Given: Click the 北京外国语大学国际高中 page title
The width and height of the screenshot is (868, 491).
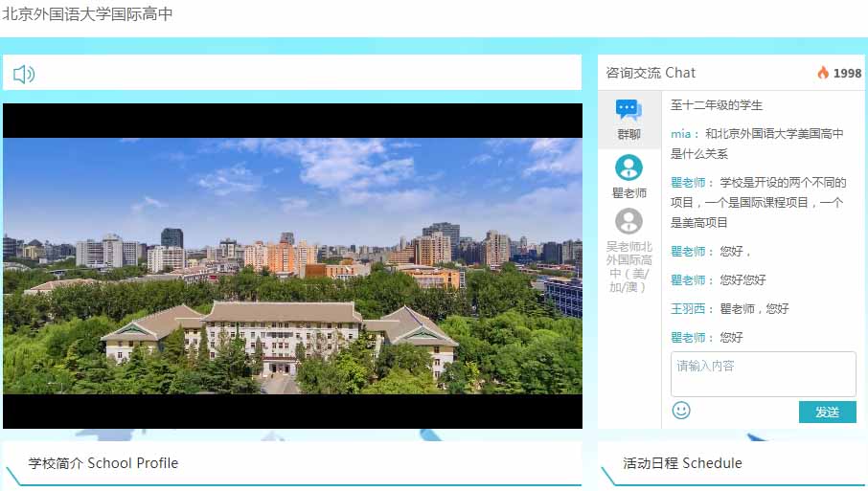Looking at the screenshot, I should (87, 13).
